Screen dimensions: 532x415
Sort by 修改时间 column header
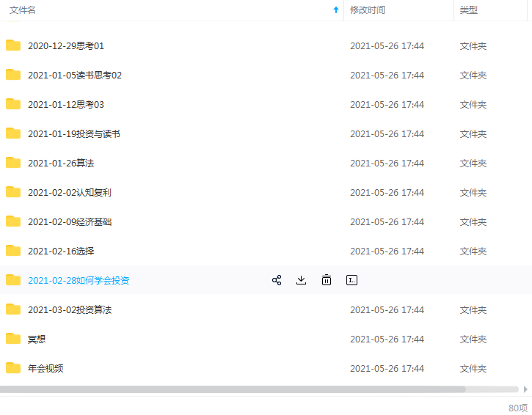pos(368,10)
